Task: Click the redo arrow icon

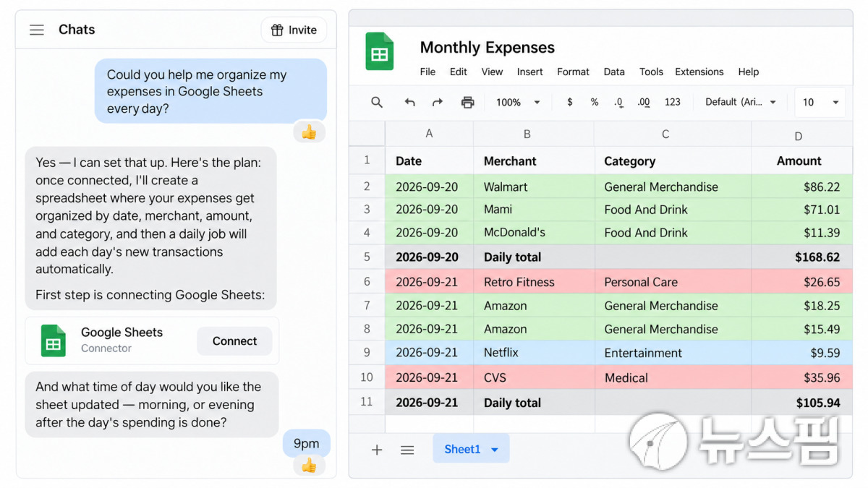Action: [x=437, y=102]
